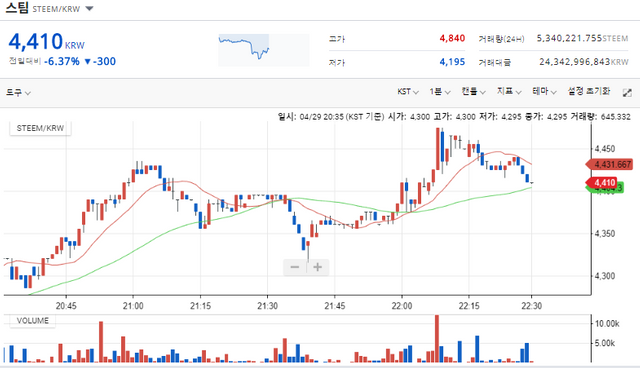Image resolution: width=640 pixels, height=368 pixels.
Task: Click the 04/29 20:35 candle info readout
Action: (x=454, y=117)
